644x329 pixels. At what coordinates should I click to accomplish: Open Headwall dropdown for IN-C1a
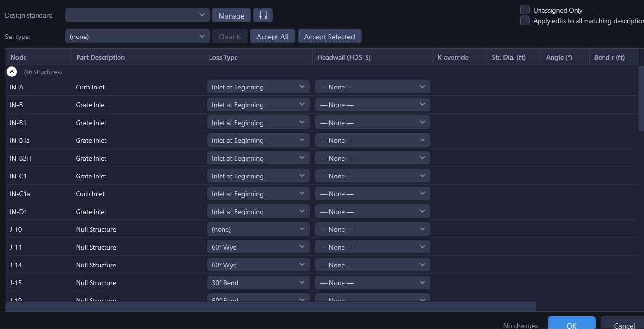(373, 194)
